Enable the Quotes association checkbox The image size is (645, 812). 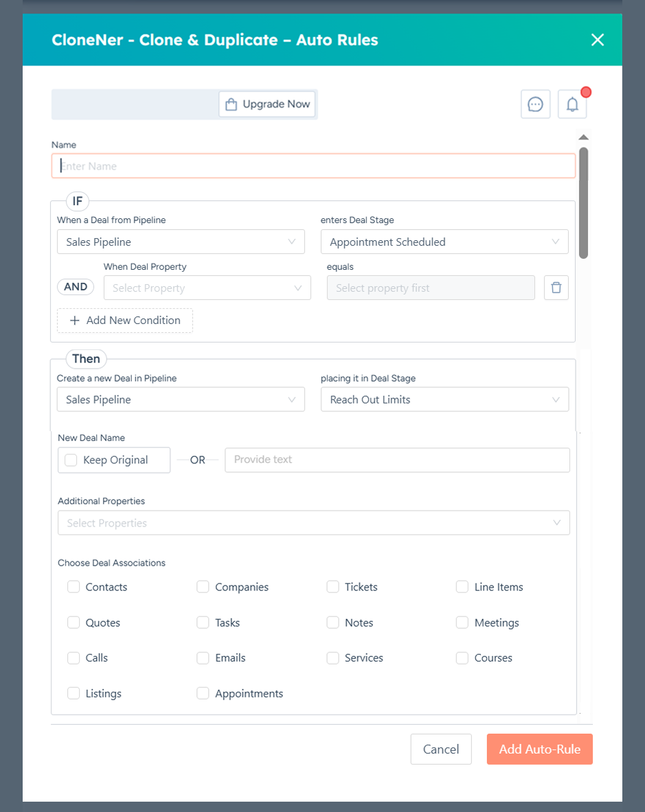coord(73,623)
